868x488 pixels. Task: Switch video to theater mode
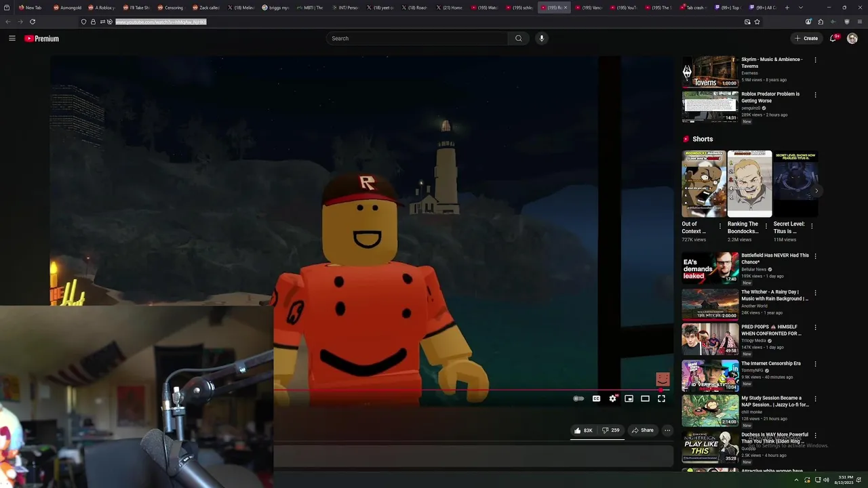tap(645, 399)
